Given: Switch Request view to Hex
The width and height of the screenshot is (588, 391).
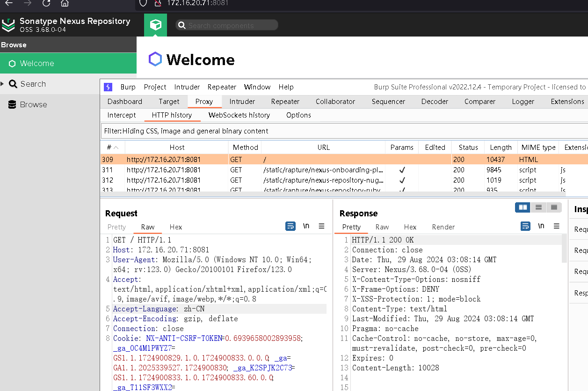Looking at the screenshot, I should (176, 227).
